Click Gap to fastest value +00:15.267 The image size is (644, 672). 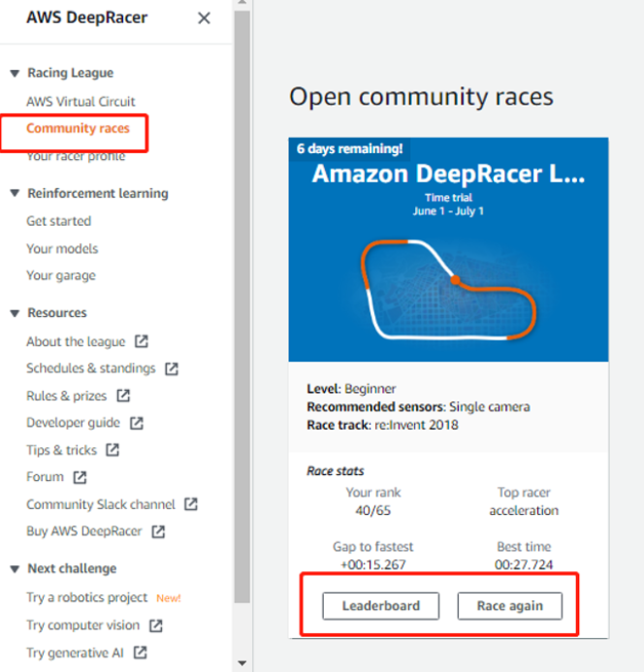373,564
